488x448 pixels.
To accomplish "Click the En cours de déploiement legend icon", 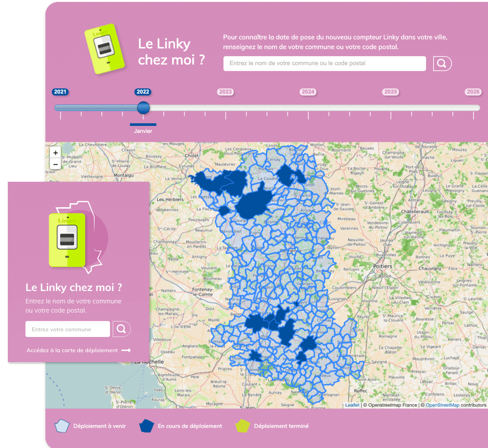I will coord(146,426).
